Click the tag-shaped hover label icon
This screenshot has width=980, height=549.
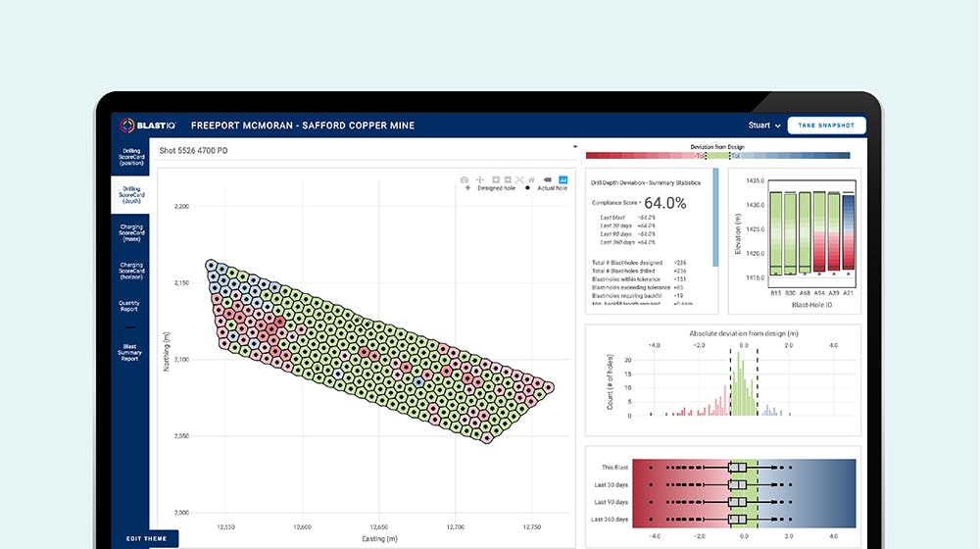548,180
